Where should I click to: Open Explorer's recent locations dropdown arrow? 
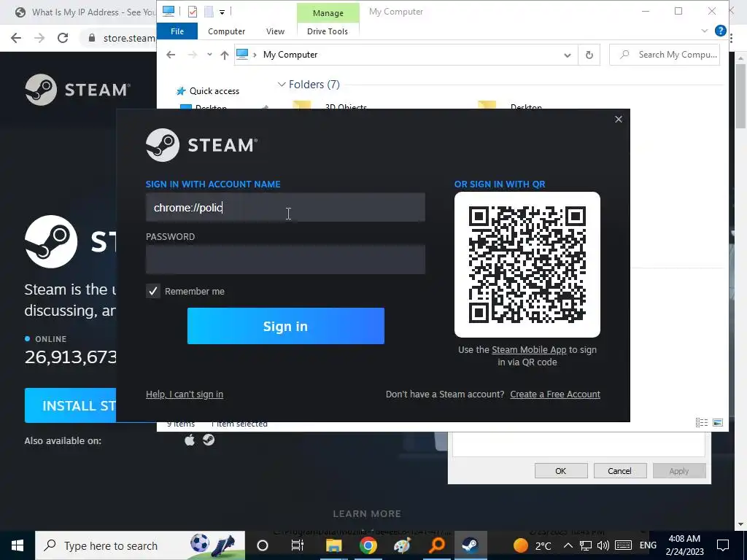coord(209,55)
